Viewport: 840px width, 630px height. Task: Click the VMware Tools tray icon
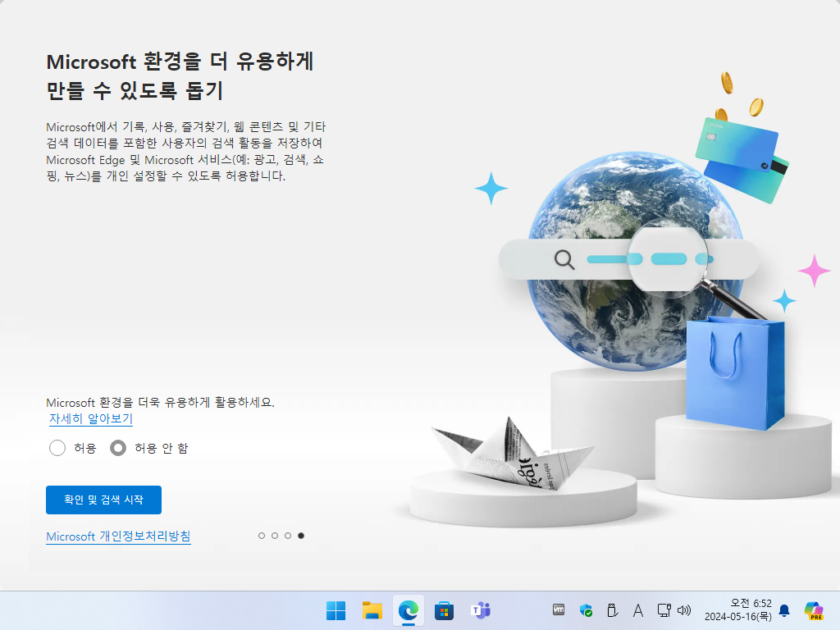pyautogui.click(x=559, y=609)
